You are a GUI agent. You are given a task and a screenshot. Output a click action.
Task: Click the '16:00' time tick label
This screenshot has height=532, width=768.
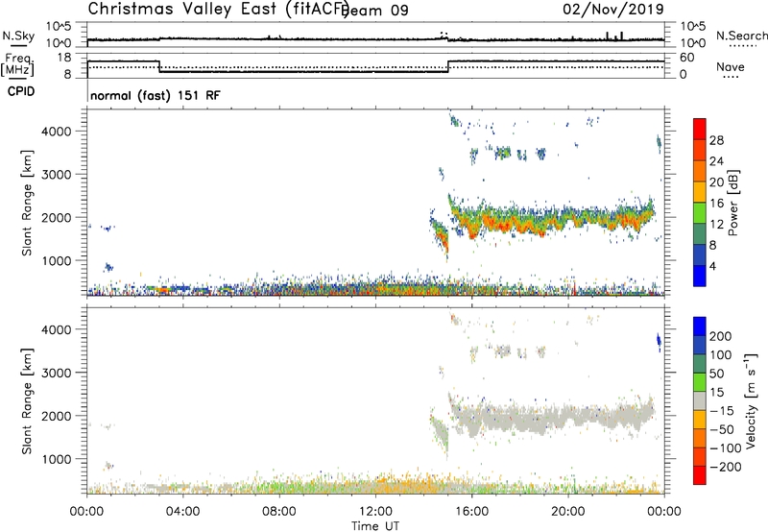click(x=471, y=512)
